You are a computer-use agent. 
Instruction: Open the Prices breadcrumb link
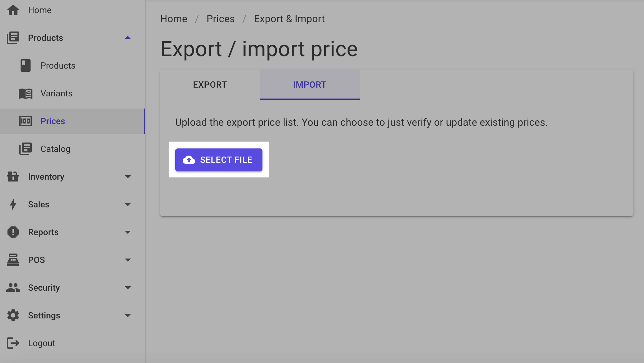(221, 19)
